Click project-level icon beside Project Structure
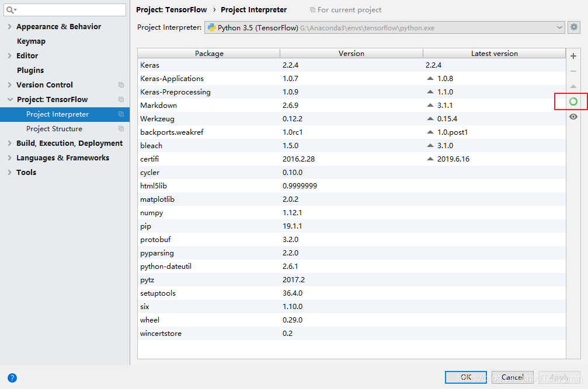The image size is (588, 389). pyautogui.click(x=121, y=129)
